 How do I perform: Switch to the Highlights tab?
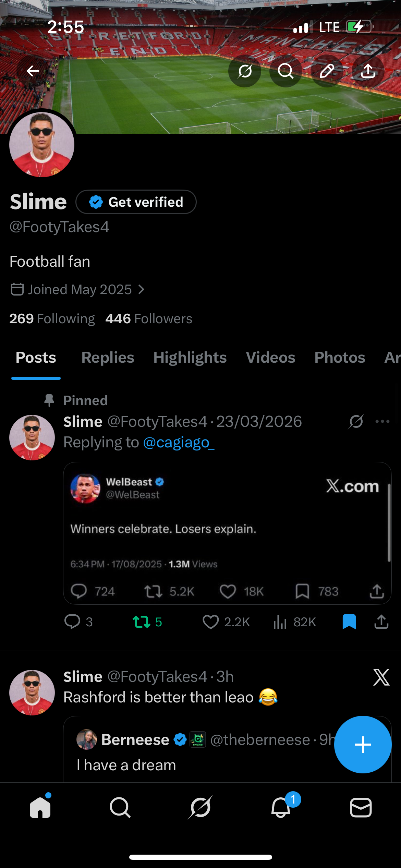click(x=190, y=358)
